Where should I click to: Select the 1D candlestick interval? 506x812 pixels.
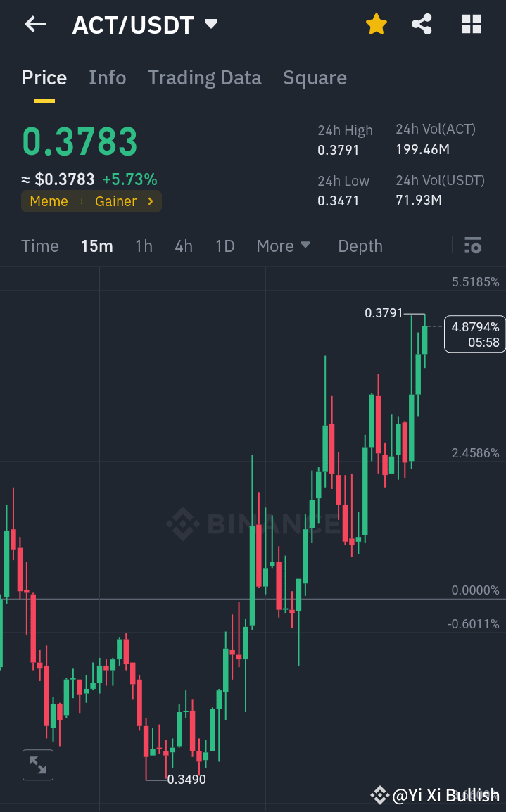pyautogui.click(x=224, y=246)
